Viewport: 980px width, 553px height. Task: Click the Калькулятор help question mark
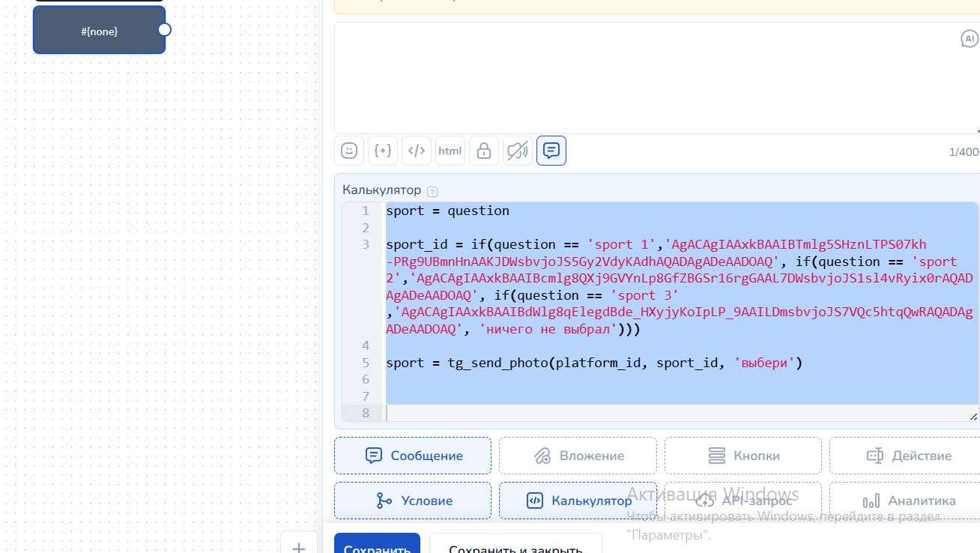pos(432,192)
